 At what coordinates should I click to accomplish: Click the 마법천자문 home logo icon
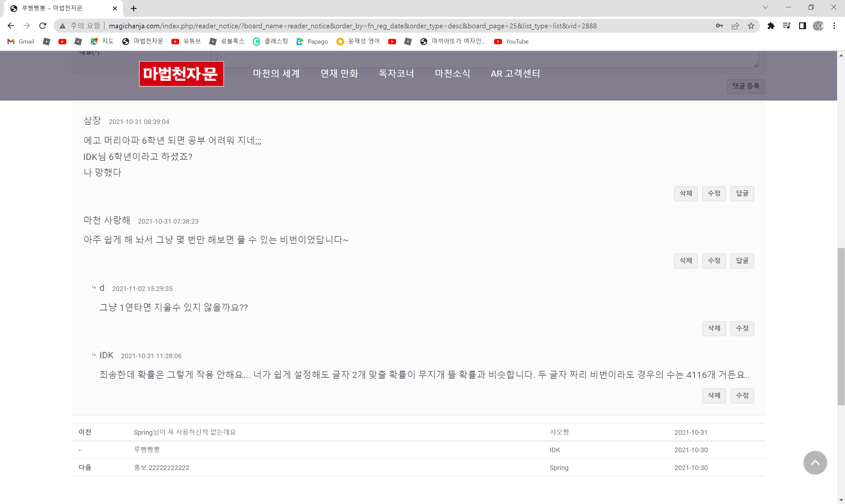(x=181, y=73)
